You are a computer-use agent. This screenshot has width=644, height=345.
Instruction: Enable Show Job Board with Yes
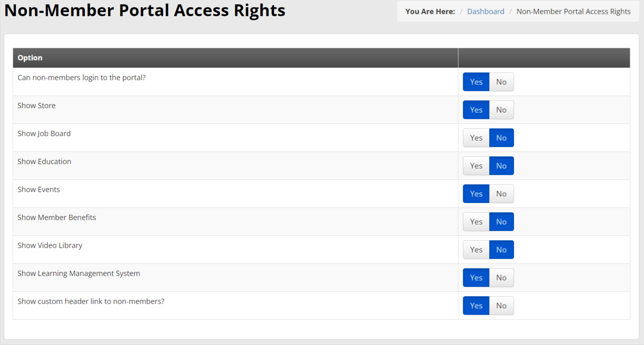click(476, 138)
